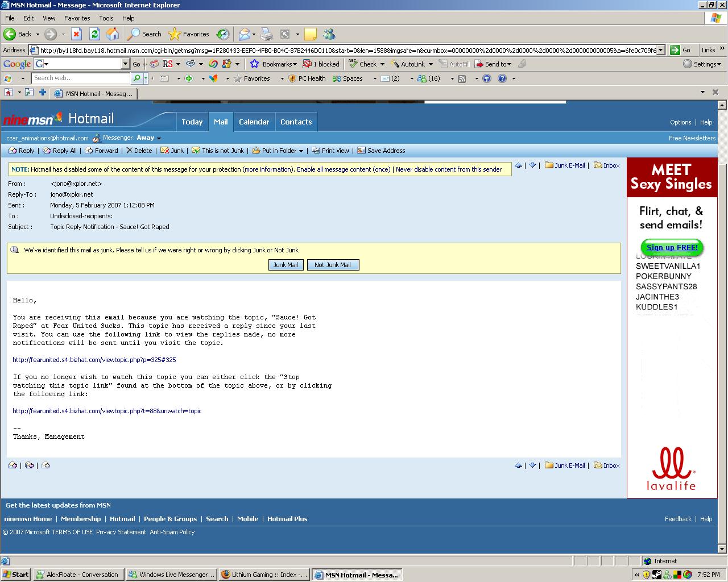
Task: Click the Sign up FREE! ad button
Action: coord(672,247)
